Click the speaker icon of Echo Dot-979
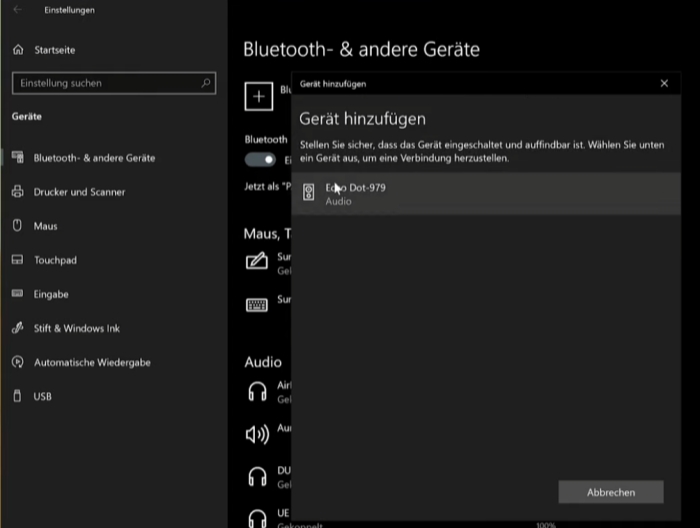Screen dimensions: 700x528 click(x=308, y=192)
